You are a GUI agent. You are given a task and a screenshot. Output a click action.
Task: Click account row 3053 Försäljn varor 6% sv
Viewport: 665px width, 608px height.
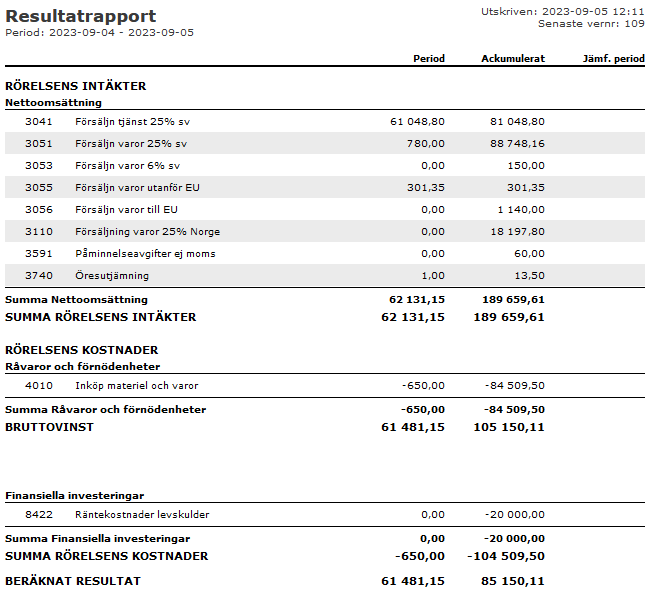127,165
